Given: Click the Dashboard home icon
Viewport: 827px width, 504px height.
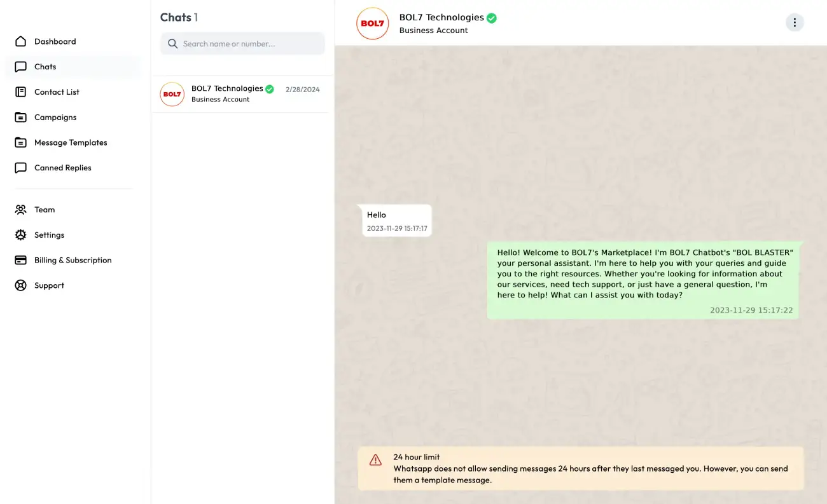Looking at the screenshot, I should point(21,41).
